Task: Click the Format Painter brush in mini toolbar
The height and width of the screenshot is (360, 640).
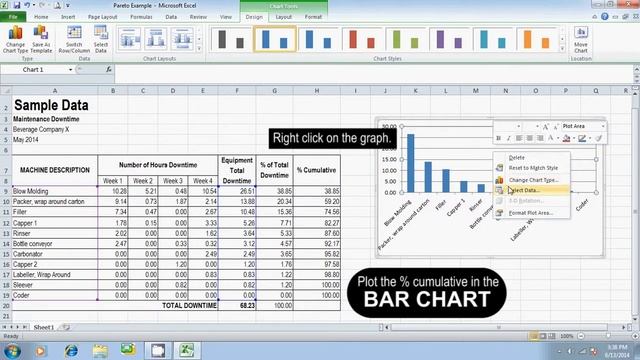Action: [599, 138]
